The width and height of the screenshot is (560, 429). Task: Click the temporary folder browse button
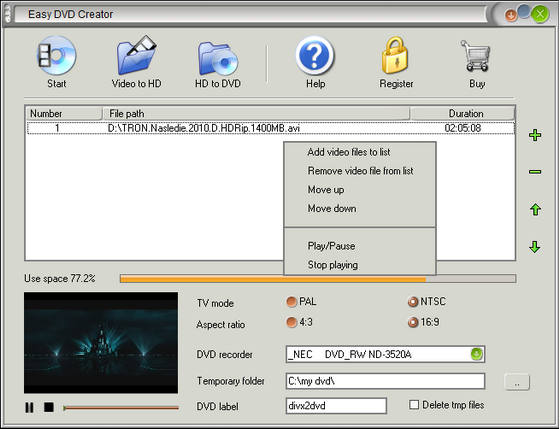pos(517,382)
